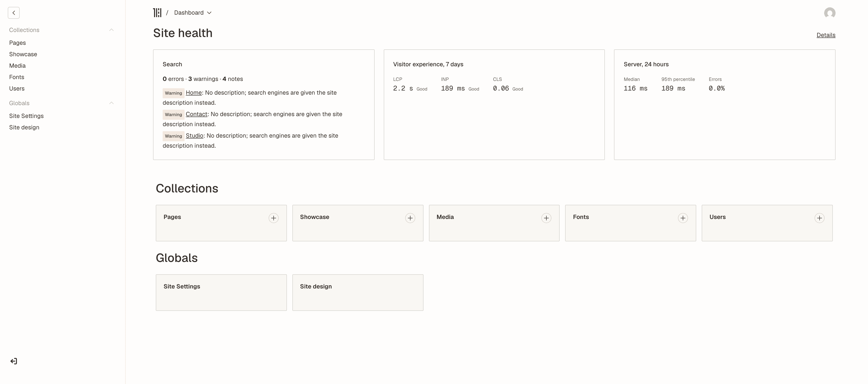868x384 pixels.
Task: Click the 'Visitor experience, 7 days' heading
Action: (x=428, y=64)
